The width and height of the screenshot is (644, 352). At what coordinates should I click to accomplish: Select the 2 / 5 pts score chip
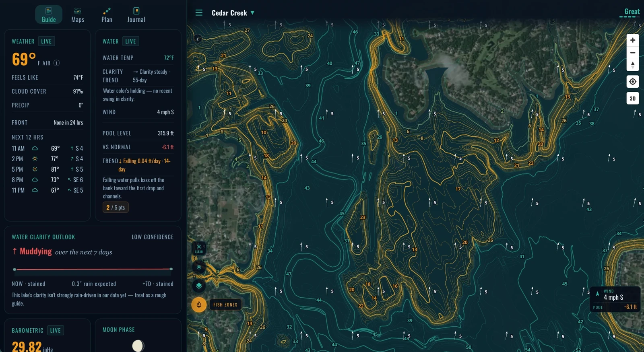point(116,208)
